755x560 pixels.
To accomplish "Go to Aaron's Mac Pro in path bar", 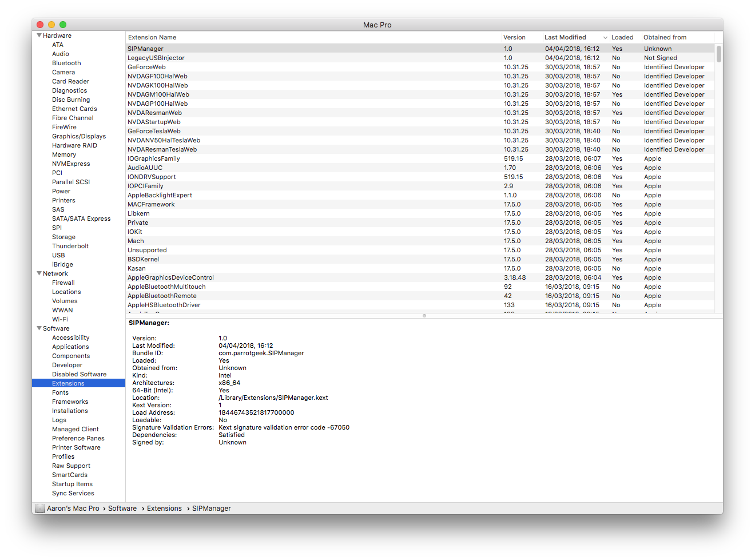I will [x=73, y=509].
